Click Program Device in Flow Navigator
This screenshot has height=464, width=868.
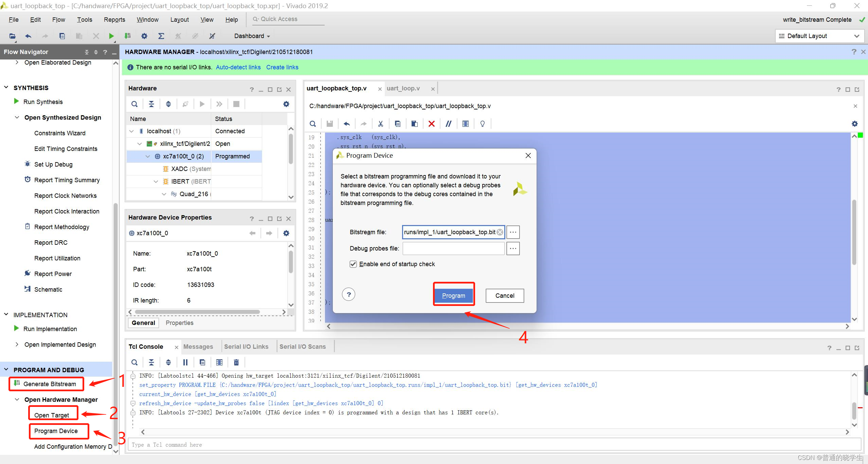tap(56, 431)
